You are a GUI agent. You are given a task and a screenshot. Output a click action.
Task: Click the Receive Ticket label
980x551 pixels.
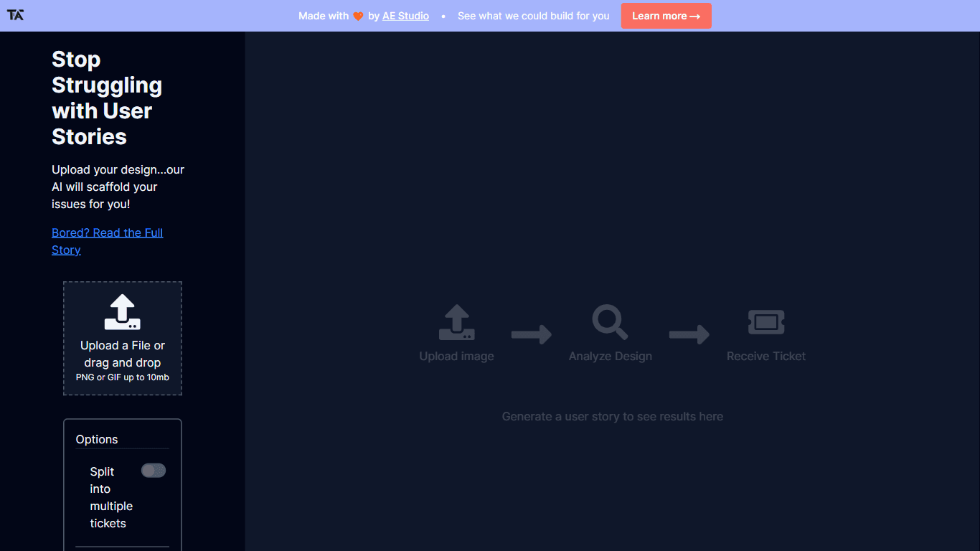point(766,356)
